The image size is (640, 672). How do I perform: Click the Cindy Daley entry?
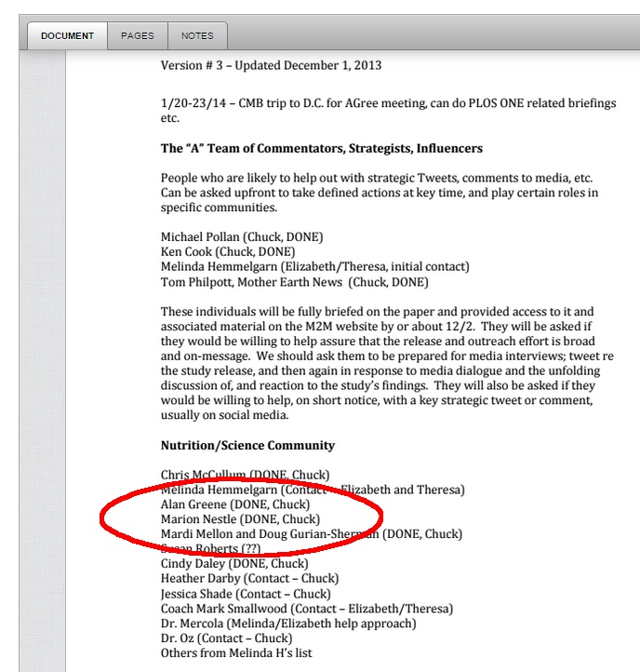click(234, 564)
